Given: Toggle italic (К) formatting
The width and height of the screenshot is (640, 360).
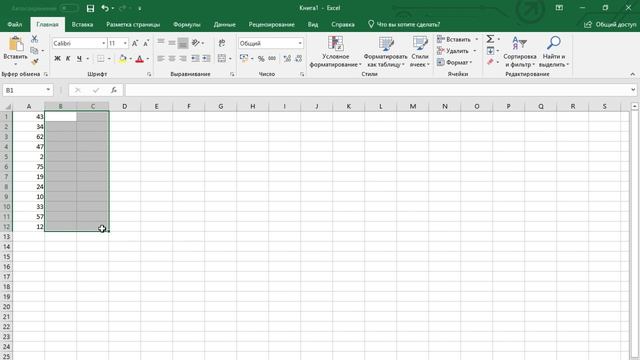Looking at the screenshot, I should [x=68, y=59].
